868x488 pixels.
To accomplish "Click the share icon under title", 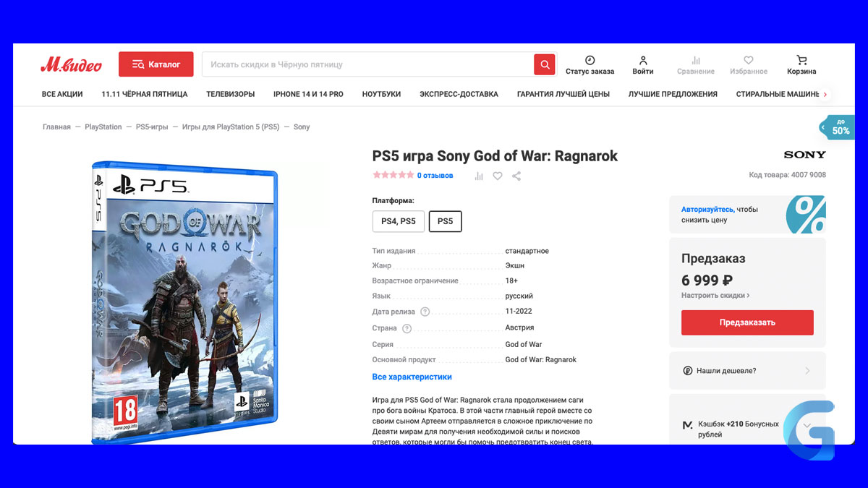I will [516, 176].
